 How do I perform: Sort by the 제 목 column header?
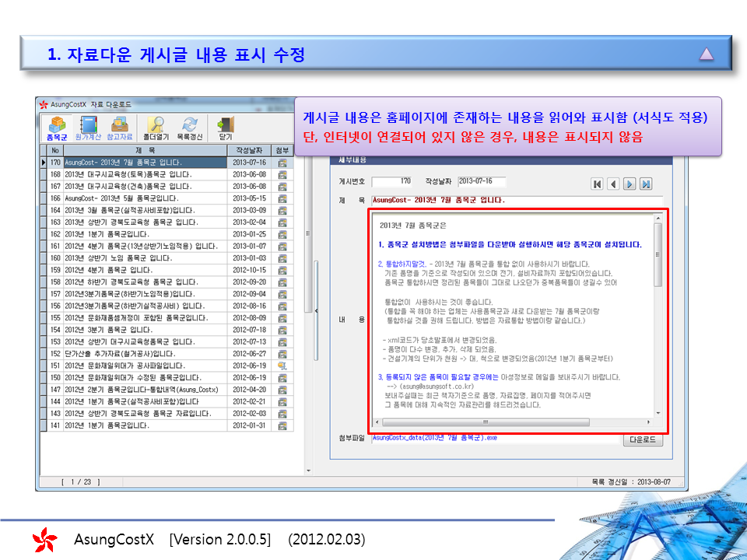tap(146, 150)
